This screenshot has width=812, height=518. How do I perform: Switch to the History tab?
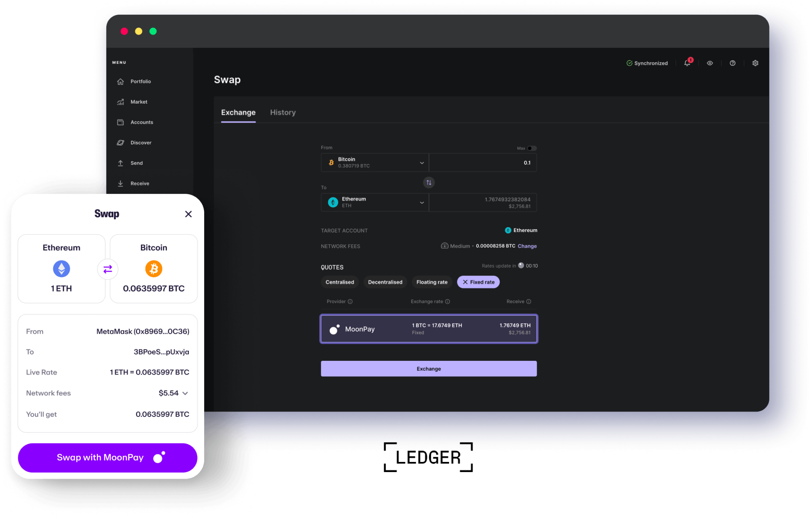(x=283, y=113)
